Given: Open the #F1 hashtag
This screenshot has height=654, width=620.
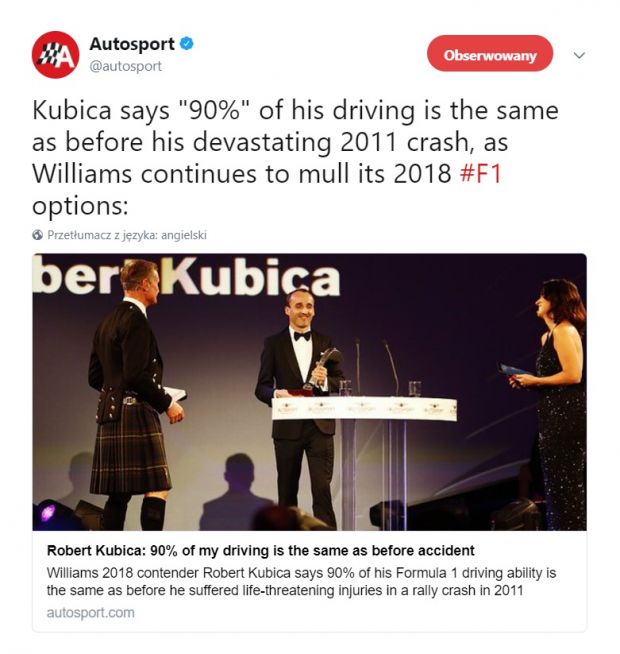Looking at the screenshot, I should (480, 174).
